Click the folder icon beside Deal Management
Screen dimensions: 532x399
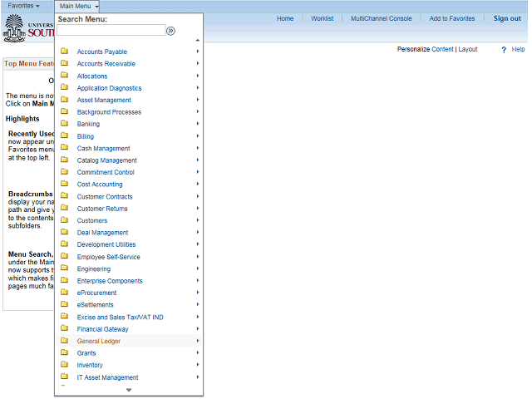[x=65, y=232]
